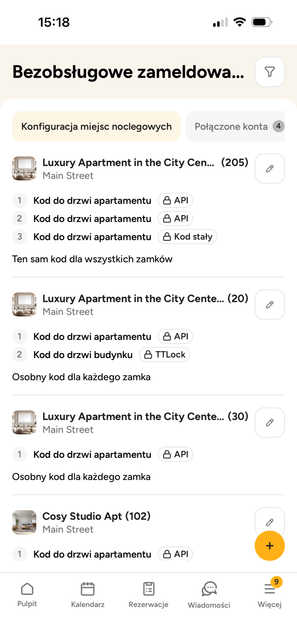Switch to Połączone konta tab

(235, 126)
